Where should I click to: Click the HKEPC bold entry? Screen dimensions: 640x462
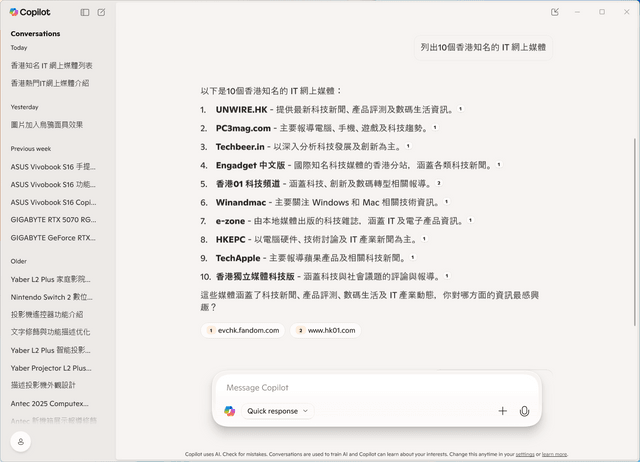tap(231, 240)
